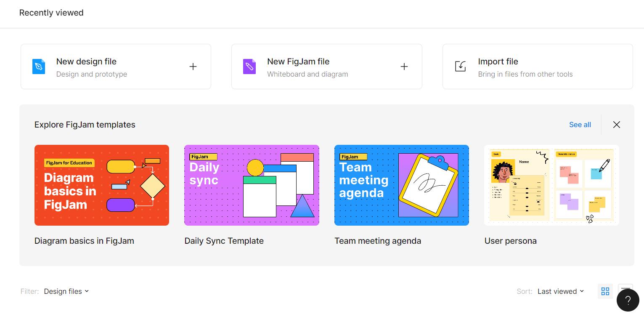Viewport: 644px width, 317px height.
Task: Click the plus icon next to New design file
Action: pyautogui.click(x=193, y=66)
